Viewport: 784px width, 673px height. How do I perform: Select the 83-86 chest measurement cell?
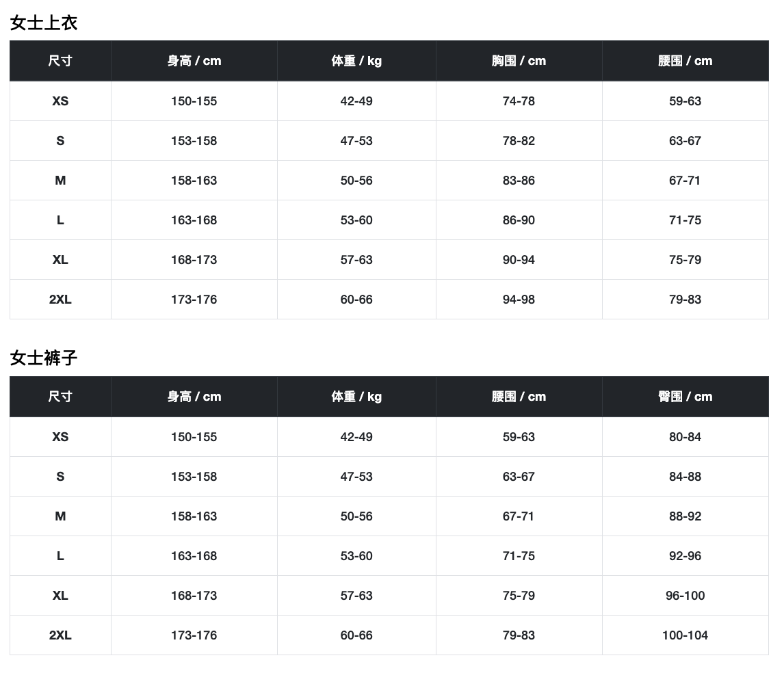click(x=519, y=181)
